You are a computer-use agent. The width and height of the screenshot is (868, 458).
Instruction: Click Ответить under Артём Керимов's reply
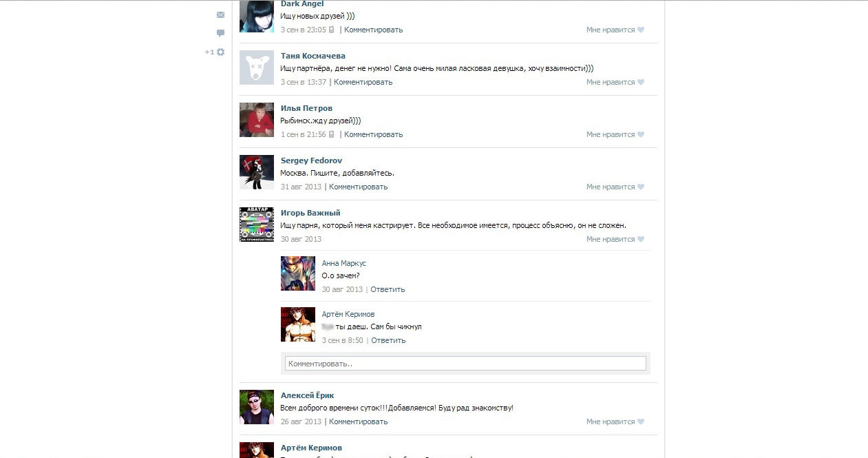[388, 340]
